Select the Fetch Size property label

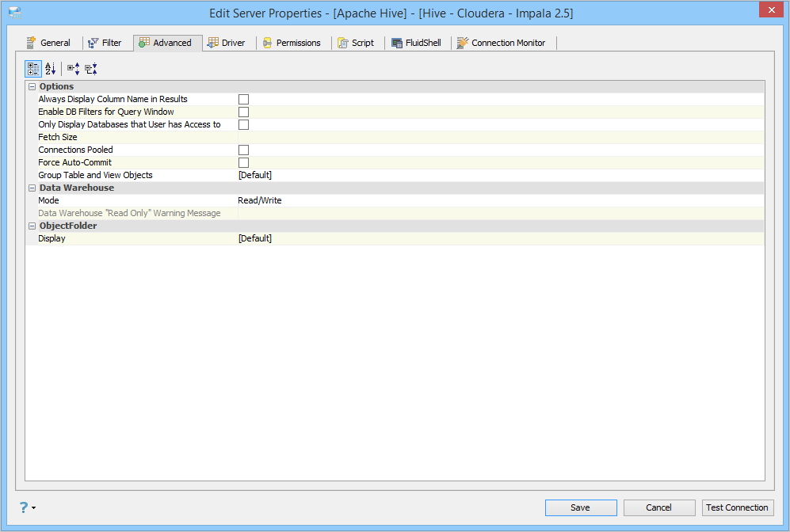pyautogui.click(x=58, y=138)
